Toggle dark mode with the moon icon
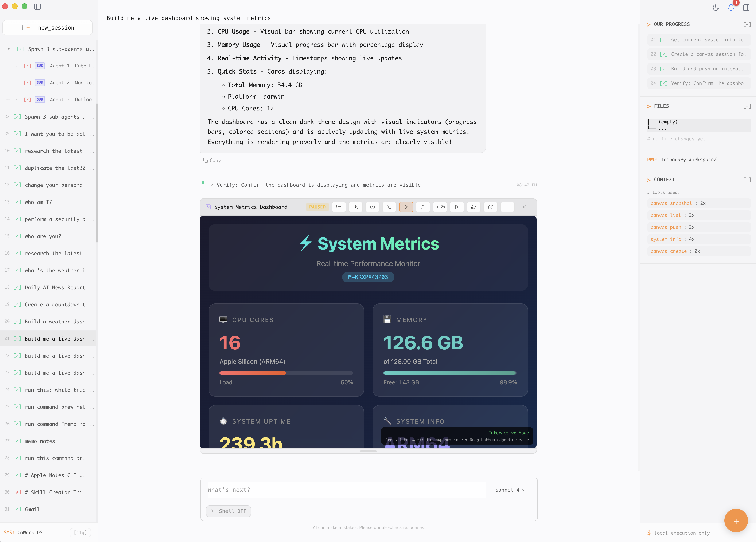 coord(716,7)
